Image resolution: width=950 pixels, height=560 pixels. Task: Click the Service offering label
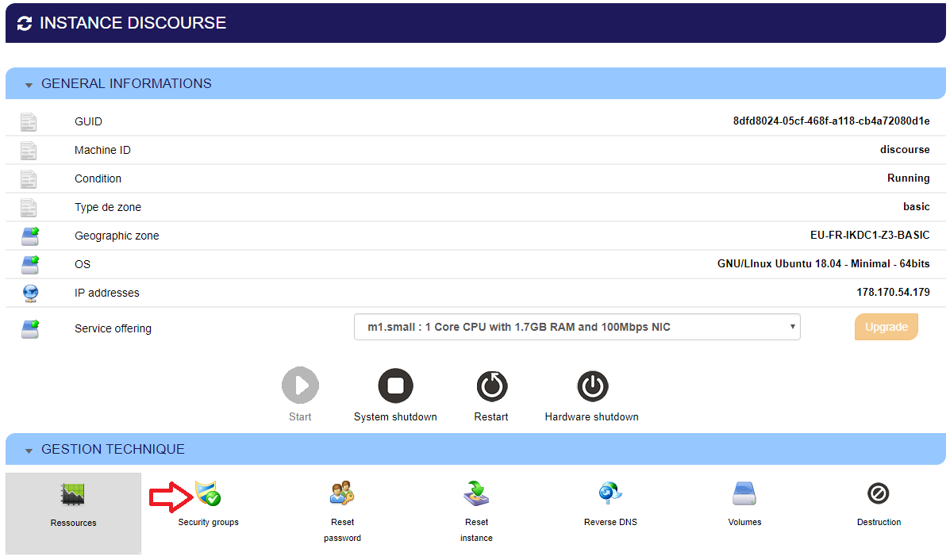113,328
